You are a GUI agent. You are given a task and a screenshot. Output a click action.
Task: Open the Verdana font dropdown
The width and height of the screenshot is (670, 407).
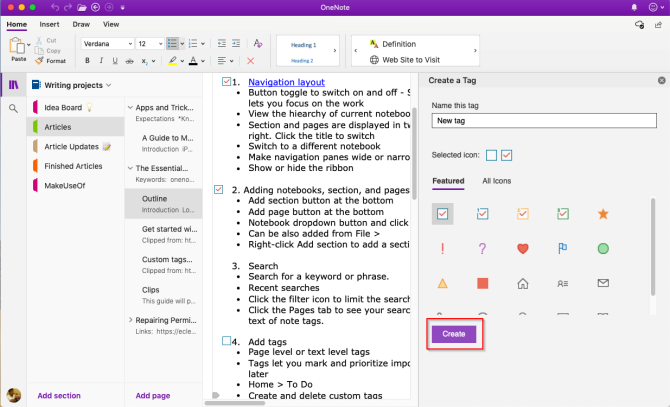click(x=129, y=44)
